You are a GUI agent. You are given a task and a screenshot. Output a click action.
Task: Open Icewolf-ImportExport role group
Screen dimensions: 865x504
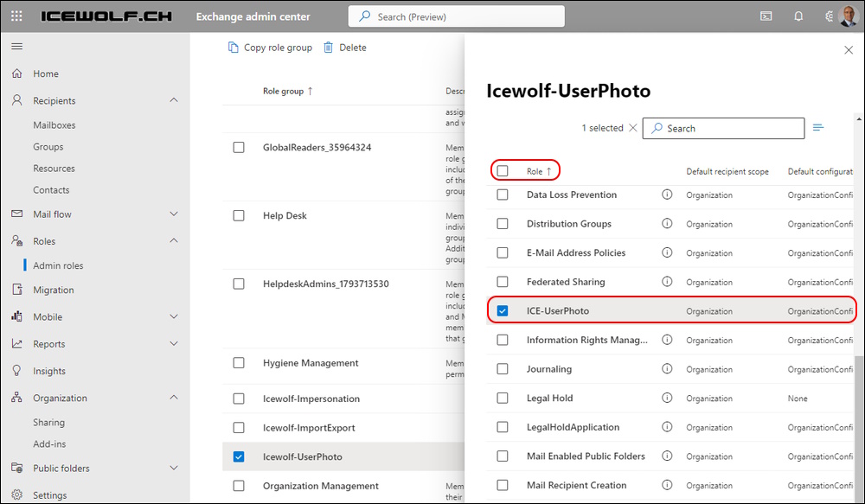309,428
